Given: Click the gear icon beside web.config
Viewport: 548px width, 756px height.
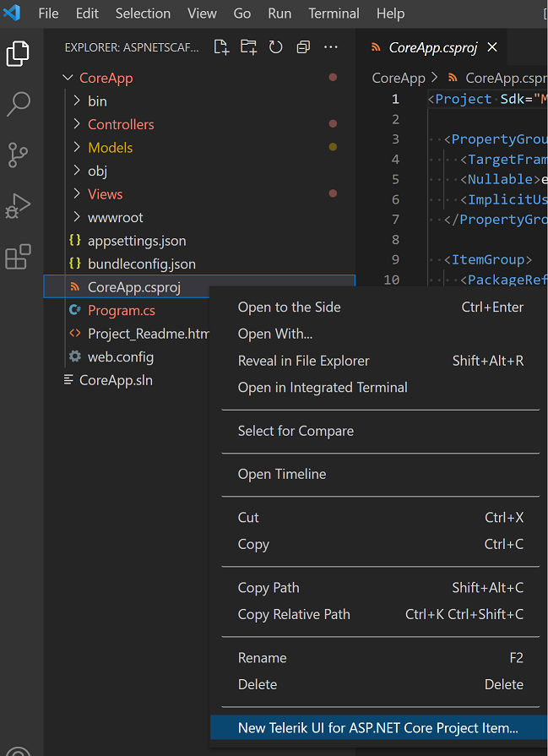Looking at the screenshot, I should pyautogui.click(x=74, y=356).
